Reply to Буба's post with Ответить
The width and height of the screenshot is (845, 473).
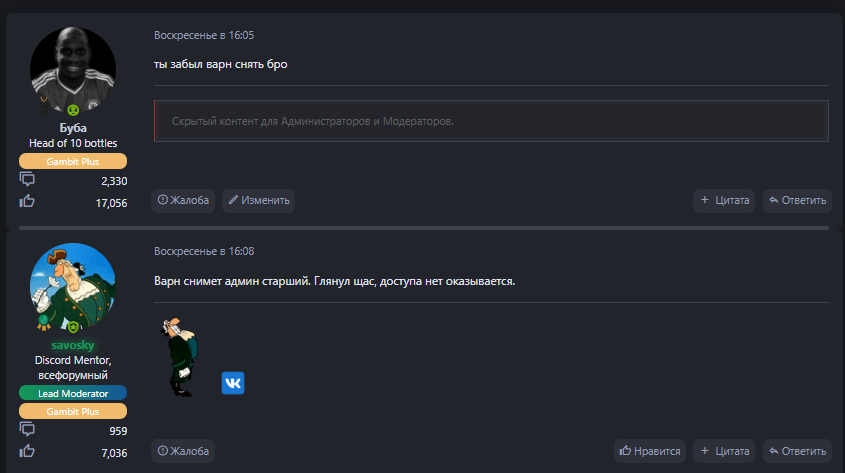[797, 200]
